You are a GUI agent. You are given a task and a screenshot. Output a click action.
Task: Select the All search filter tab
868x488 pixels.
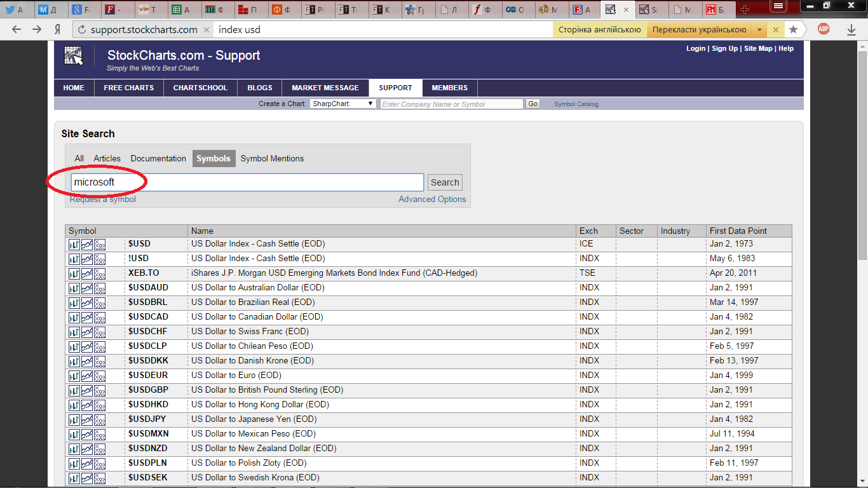click(79, 159)
